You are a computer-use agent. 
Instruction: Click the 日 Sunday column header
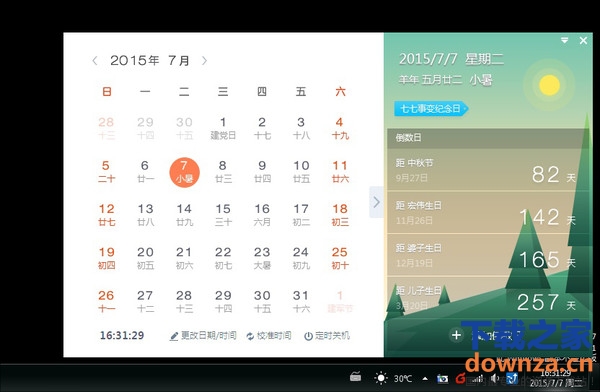tap(107, 92)
